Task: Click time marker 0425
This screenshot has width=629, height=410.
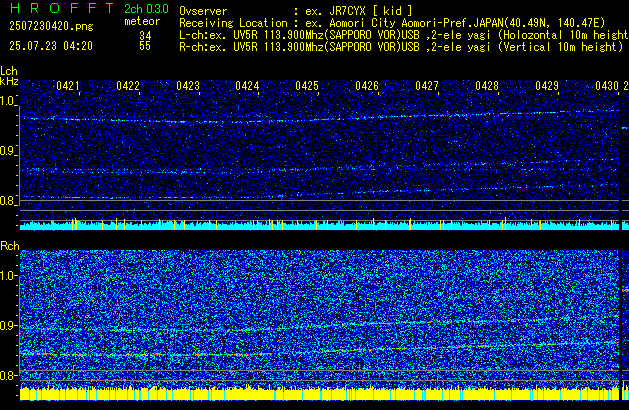Action: [307, 86]
